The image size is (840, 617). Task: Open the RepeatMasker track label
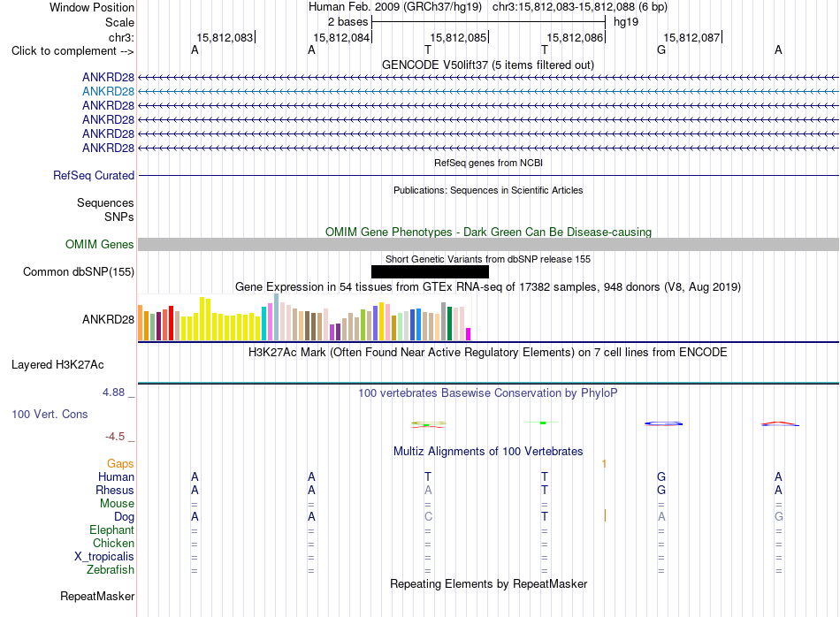click(x=97, y=596)
